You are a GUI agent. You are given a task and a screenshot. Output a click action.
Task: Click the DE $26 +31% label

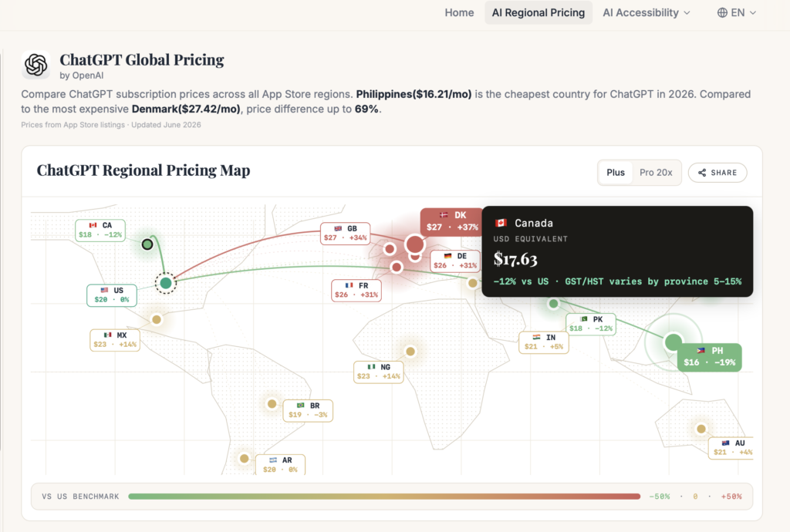[455, 261]
